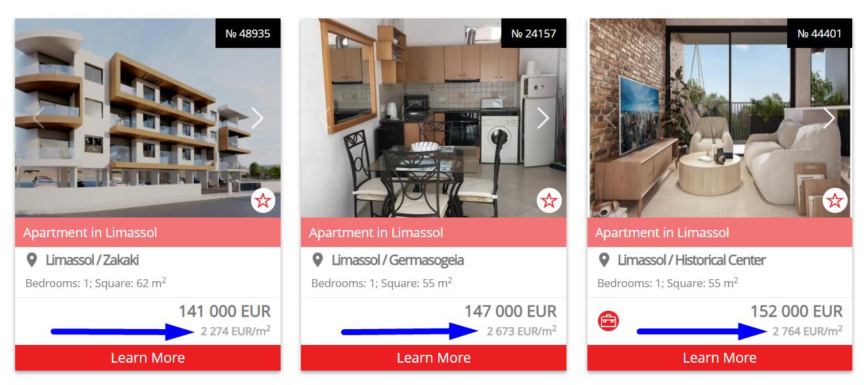
Task: Open Learn More for the 147 000 EUR apartment
Action: [x=434, y=358]
